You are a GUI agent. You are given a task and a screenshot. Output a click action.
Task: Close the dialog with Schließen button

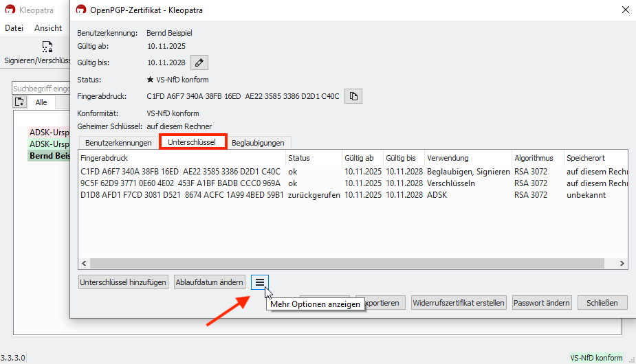pyautogui.click(x=602, y=303)
